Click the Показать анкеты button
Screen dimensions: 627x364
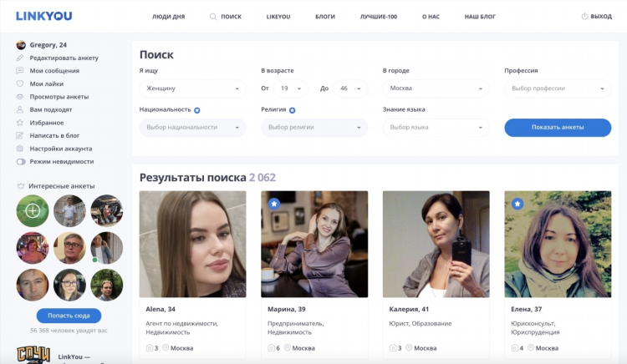(x=558, y=128)
